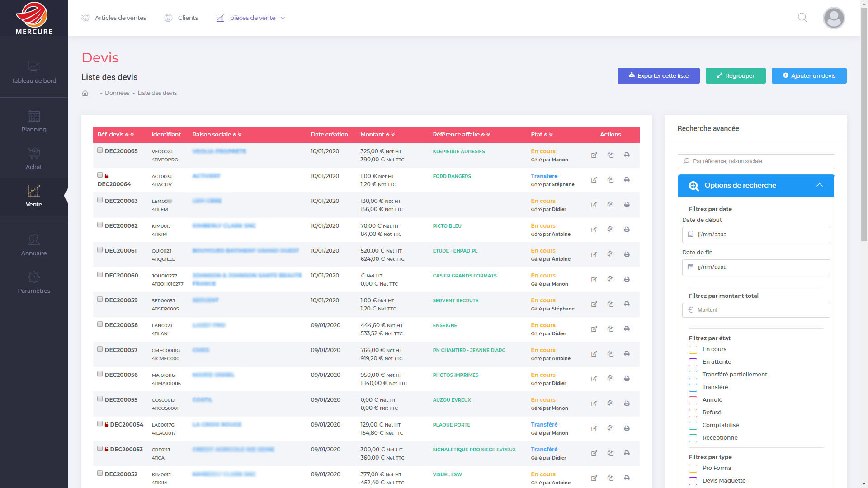868x488 pixels.
Task: Click 'Ajouter un devis' button
Action: [x=808, y=76]
